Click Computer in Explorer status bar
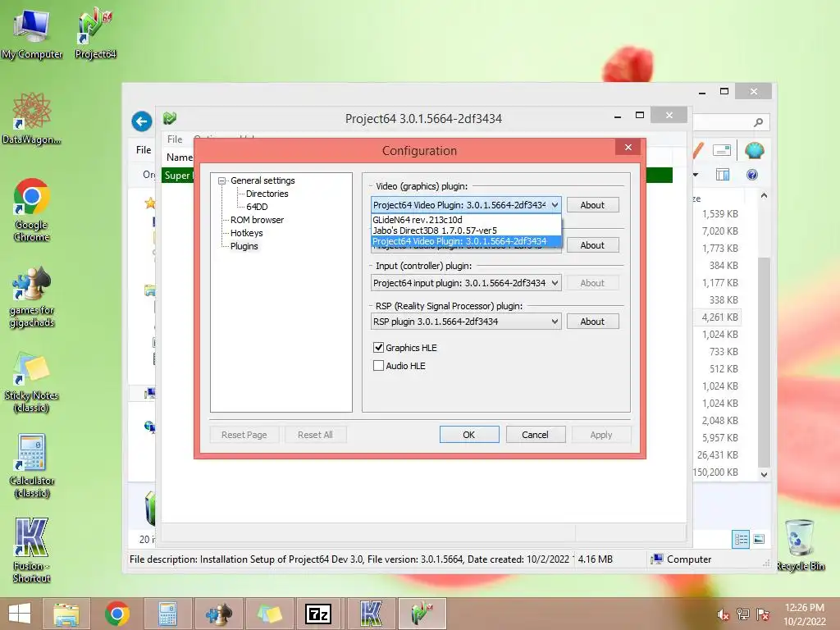This screenshot has height=630, width=840. (681, 559)
